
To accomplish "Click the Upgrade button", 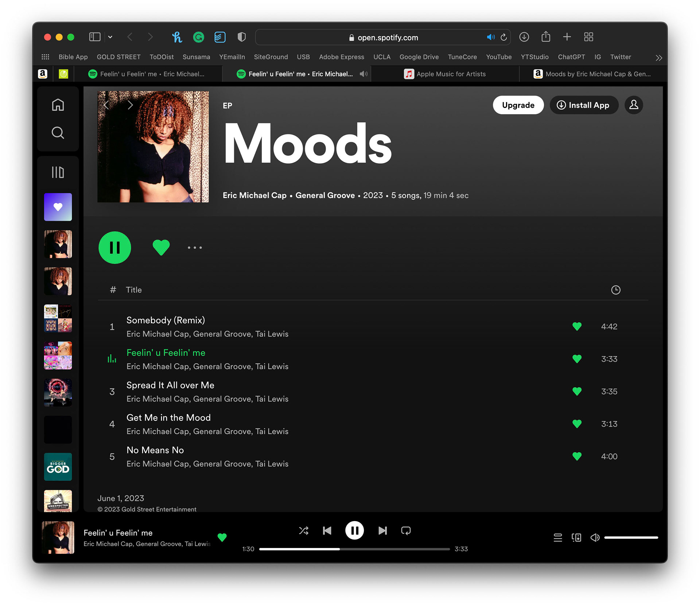I will coord(518,105).
